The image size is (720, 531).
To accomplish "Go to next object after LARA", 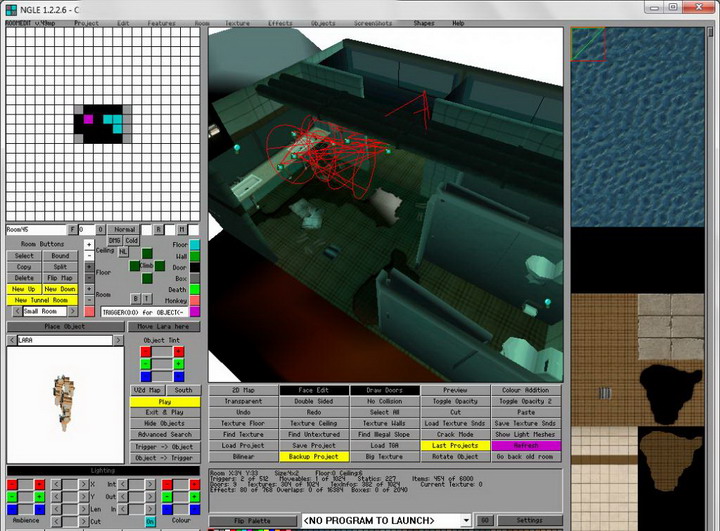I will click(118, 340).
